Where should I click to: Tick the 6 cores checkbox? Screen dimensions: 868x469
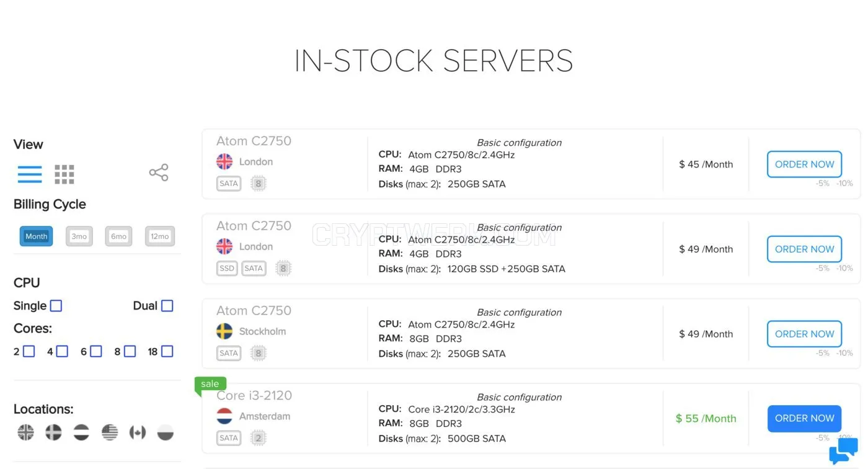click(x=95, y=352)
